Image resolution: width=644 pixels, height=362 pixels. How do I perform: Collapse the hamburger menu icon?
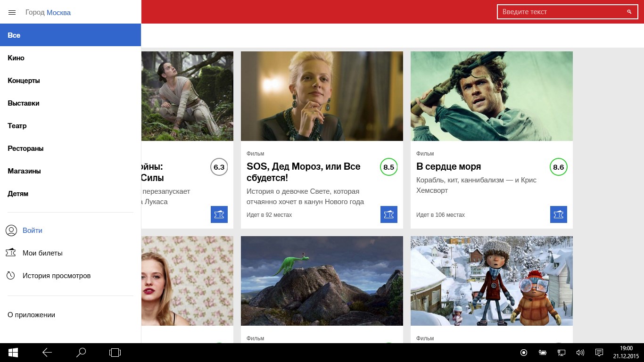tap(12, 12)
